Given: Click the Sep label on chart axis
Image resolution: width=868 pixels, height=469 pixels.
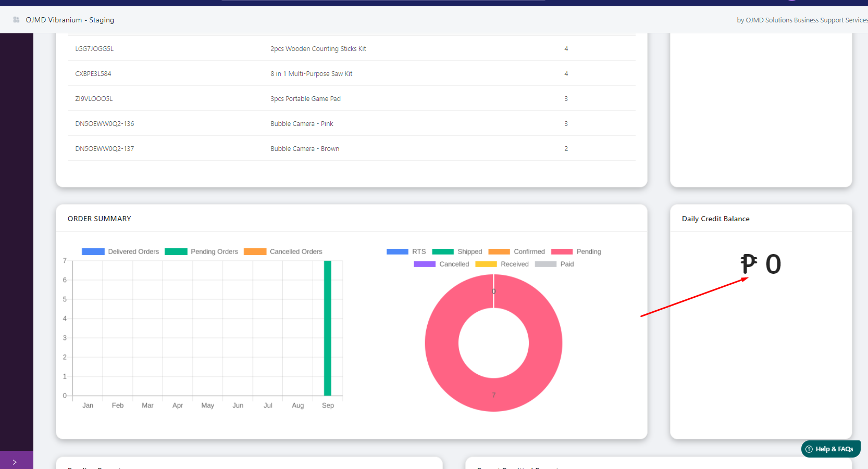Looking at the screenshot, I should [x=328, y=405].
